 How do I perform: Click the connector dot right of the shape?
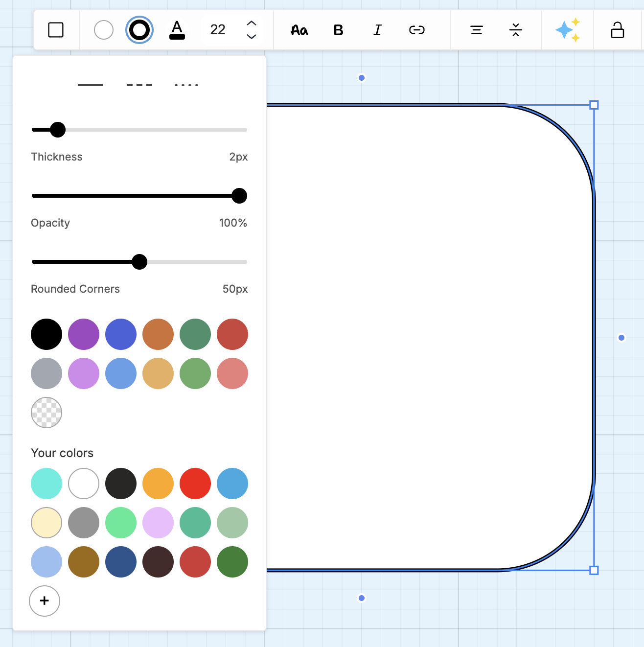(621, 338)
